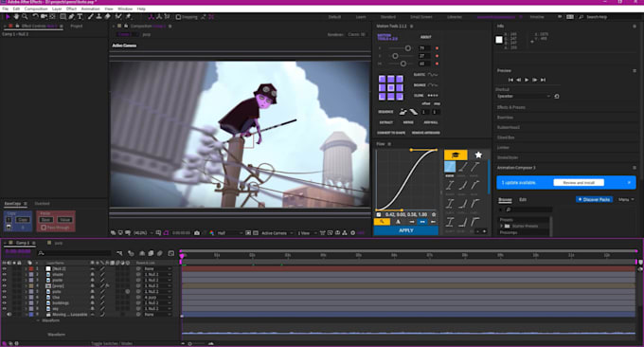Toggle the Pass through checkbox in EaseCopy

[44, 227]
